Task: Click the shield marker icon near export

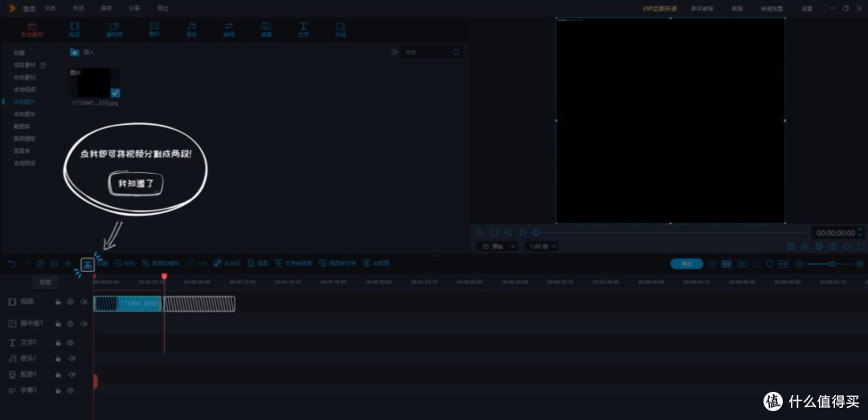Action: (x=769, y=264)
